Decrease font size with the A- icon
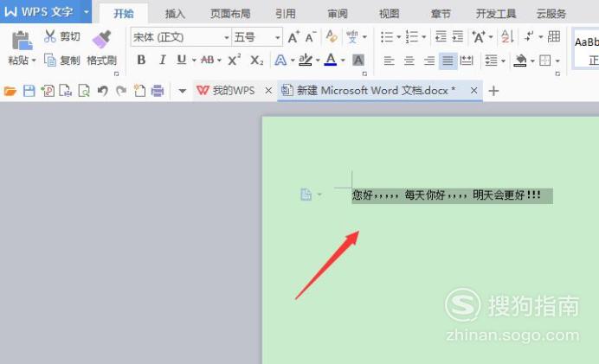Viewport: 599px width, 364px height. [310, 37]
